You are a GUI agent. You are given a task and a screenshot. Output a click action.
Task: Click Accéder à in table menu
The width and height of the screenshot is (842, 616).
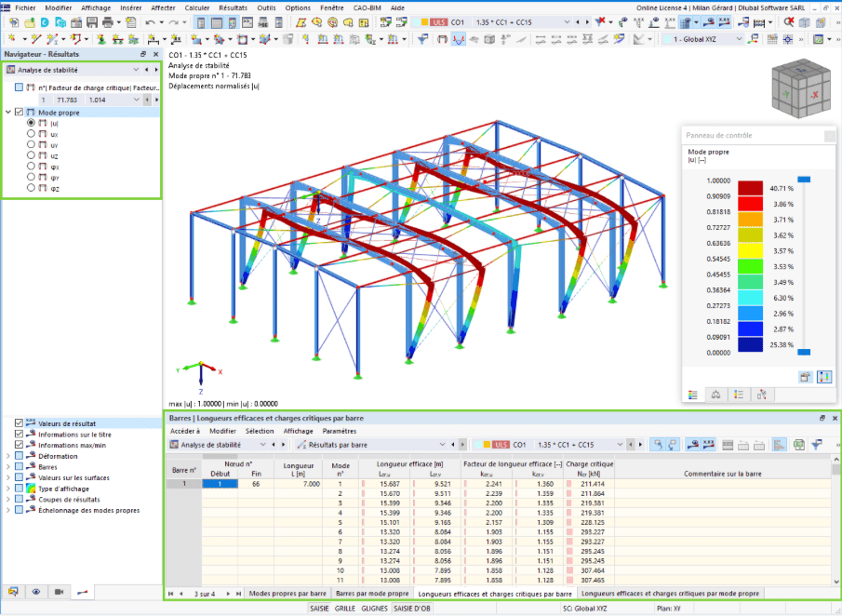click(185, 431)
